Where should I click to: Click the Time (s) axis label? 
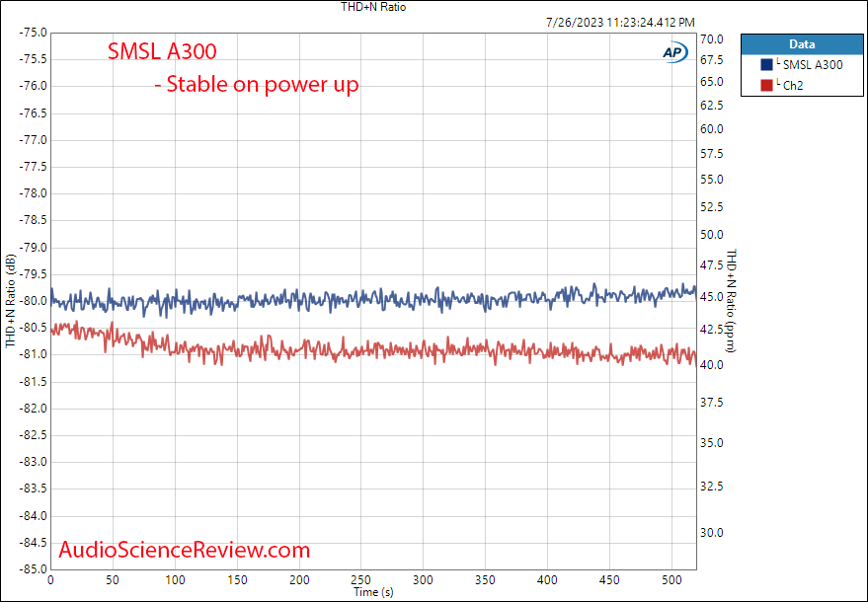pos(373,592)
